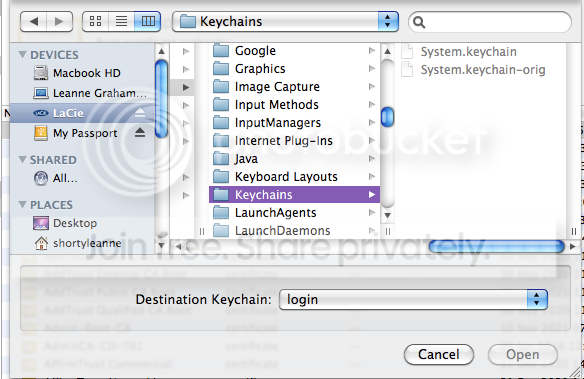The image size is (584, 379).
Task: Click the sidebar vertical scrollbar thumb
Action: tap(161, 99)
